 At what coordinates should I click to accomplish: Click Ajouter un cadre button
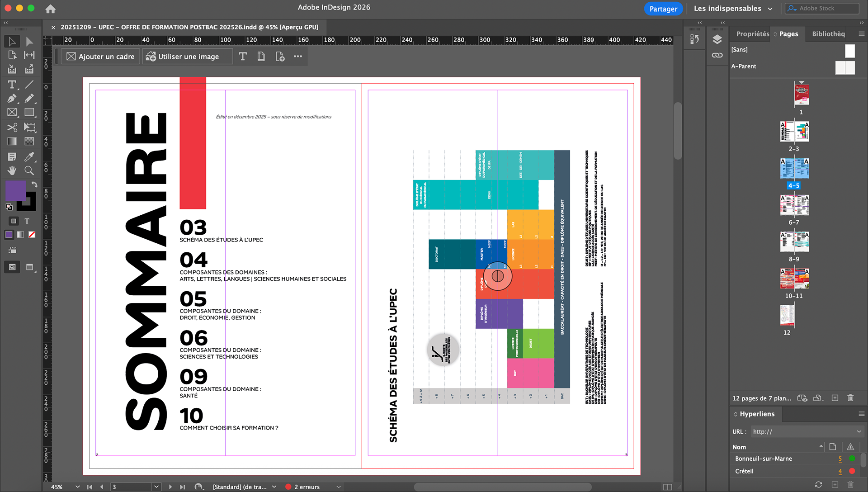coord(100,57)
